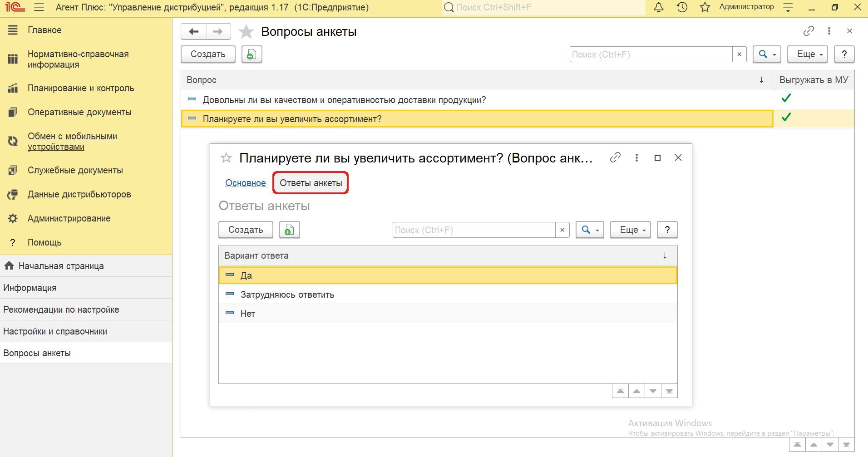This screenshot has width=868, height=457.
Task: Click into Вопросы анкеты search field
Action: [651, 54]
